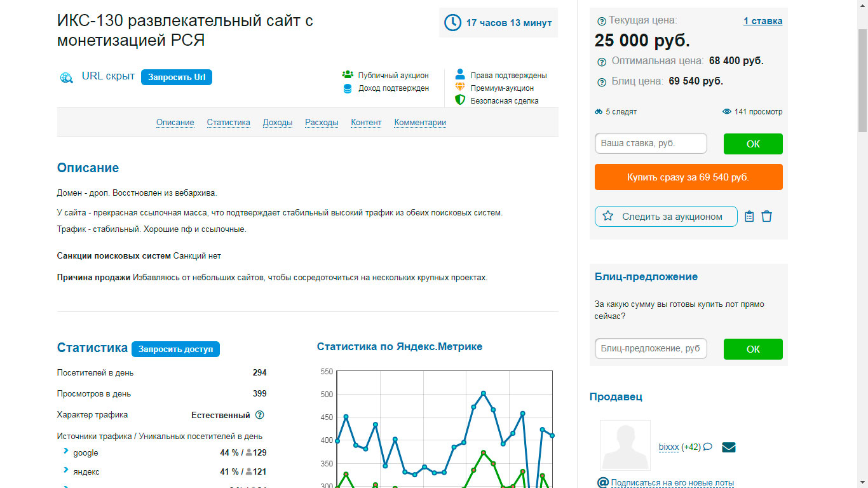Click the Описание section heading
Screen dimensions: 868x488
pyautogui.click(x=88, y=168)
